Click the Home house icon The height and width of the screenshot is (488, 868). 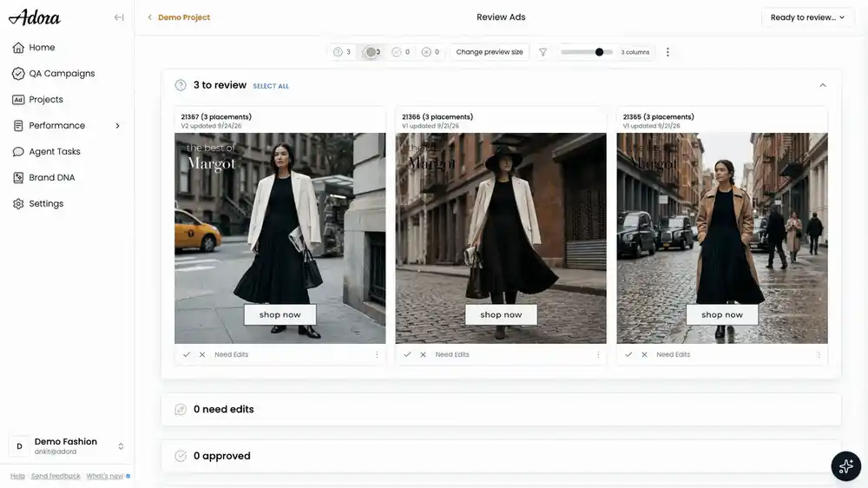[x=18, y=48]
